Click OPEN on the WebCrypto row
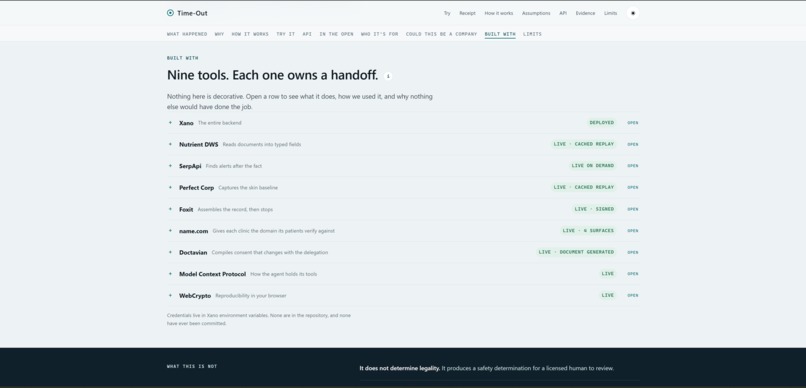The width and height of the screenshot is (806, 388). [632, 295]
